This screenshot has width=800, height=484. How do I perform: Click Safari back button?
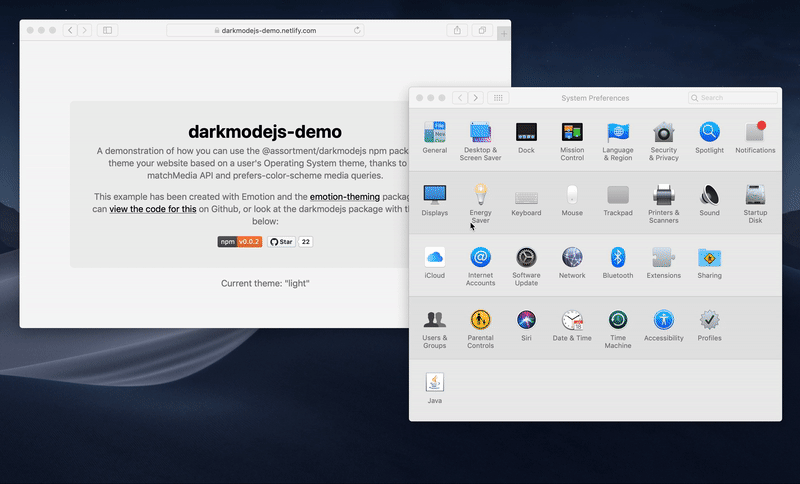(70, 30)
